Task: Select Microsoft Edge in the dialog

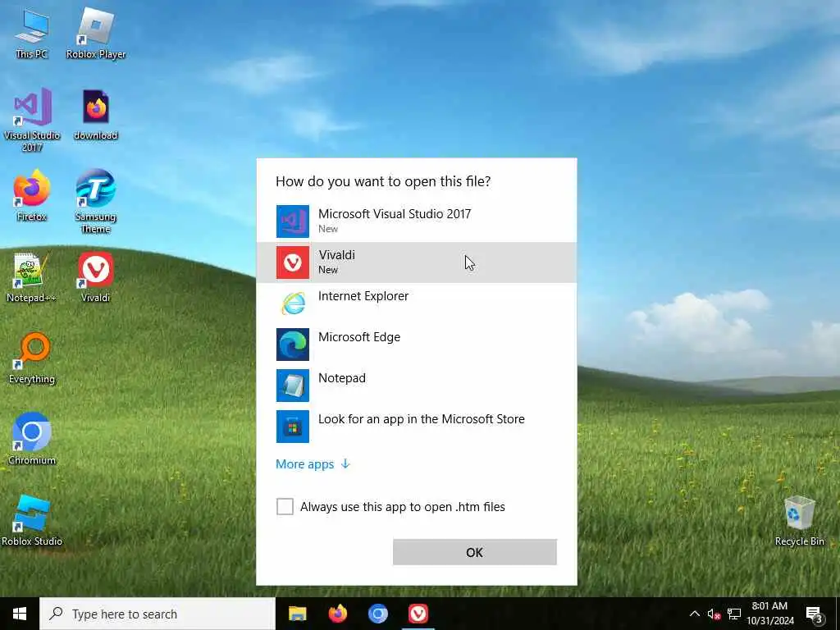Action: pos(416,344)
